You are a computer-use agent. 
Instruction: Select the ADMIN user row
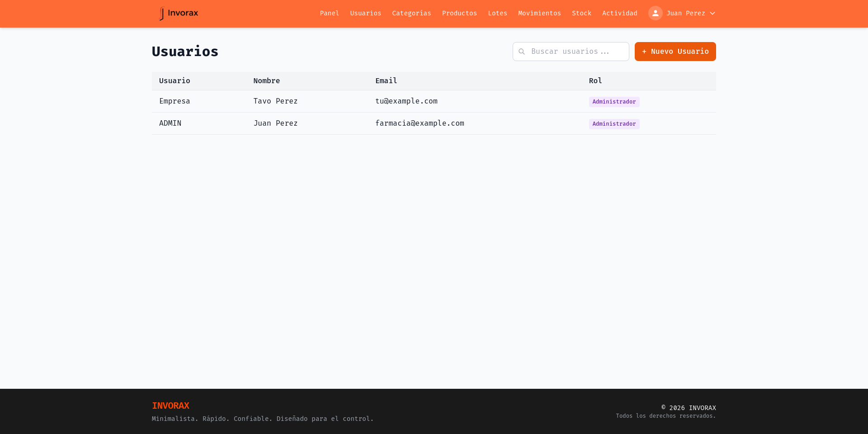pos(170,123)
